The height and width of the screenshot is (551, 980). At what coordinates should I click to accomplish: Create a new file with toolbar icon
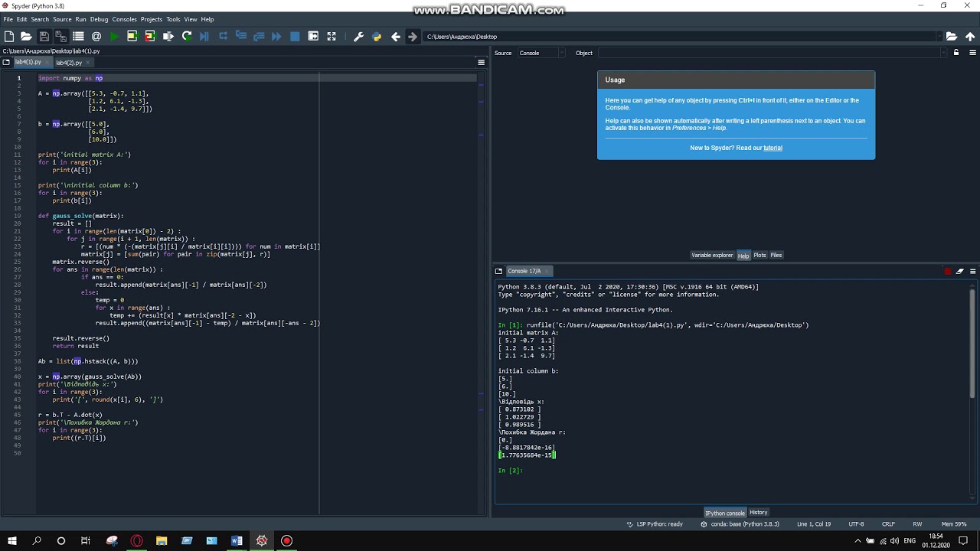pos(9,36)
